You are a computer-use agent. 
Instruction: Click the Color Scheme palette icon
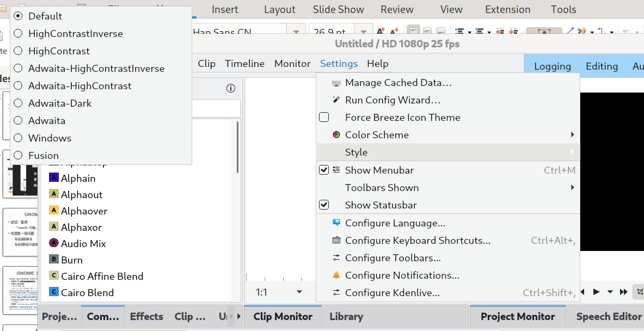[336, 134]
